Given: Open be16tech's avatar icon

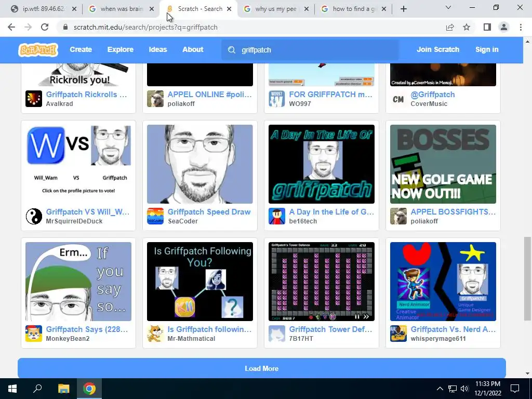Looking at the screenshot, I should pyautogui.click(x=277, y=216).
